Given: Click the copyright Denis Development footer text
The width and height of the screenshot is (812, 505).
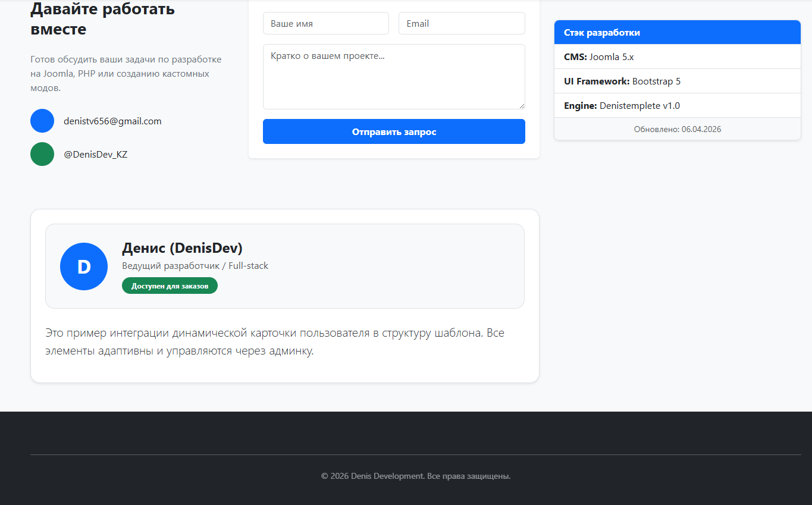Looking at the screenshot, I should (416, 476).
